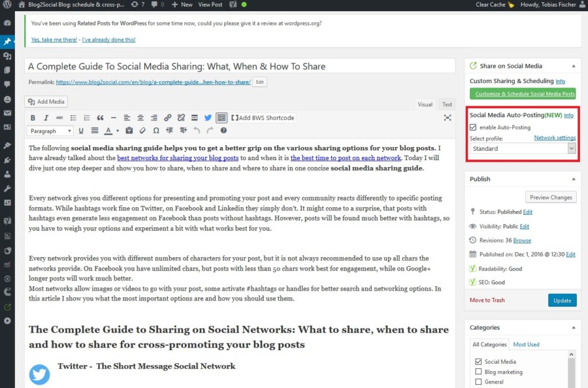This screenshot has width=588, height=388.
Task: Underline the selected text
Action: pyautogui.click(x=81, y=131)
